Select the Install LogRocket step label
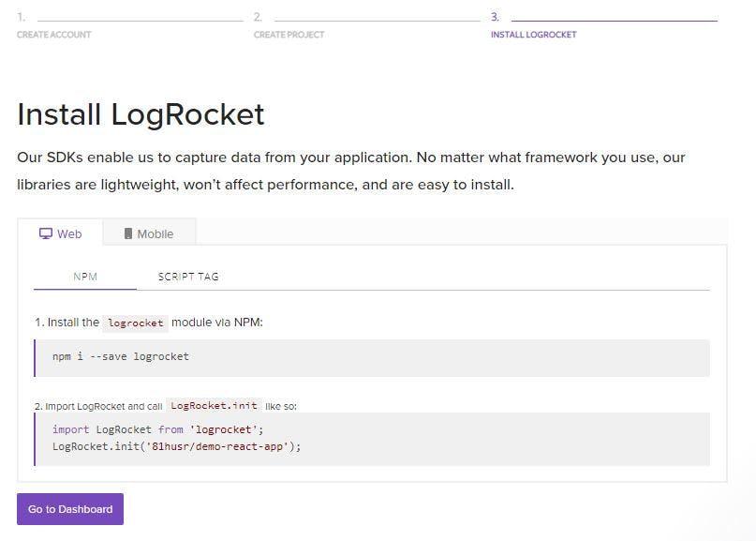Screen dimensions: 756x541 (533, 35)
